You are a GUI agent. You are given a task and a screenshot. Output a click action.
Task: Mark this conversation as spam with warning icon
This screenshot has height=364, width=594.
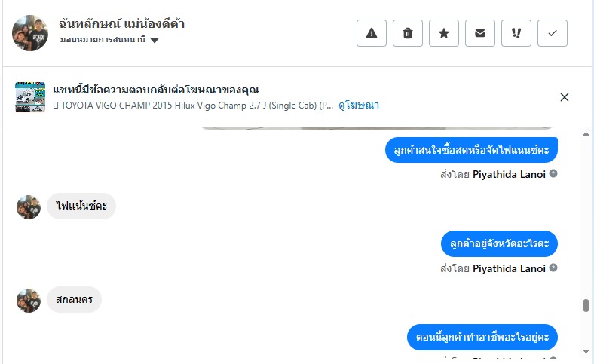371,33
